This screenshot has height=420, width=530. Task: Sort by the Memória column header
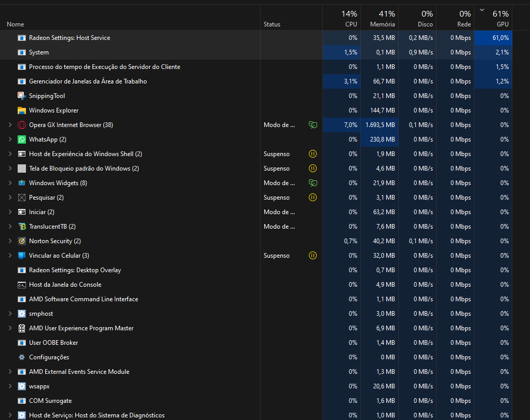pos(379,18)
